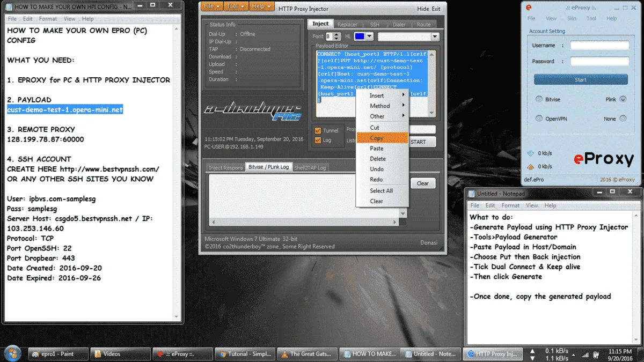Expand the Method submenu in context menu

pyautogui.click(x=382, y=106)
